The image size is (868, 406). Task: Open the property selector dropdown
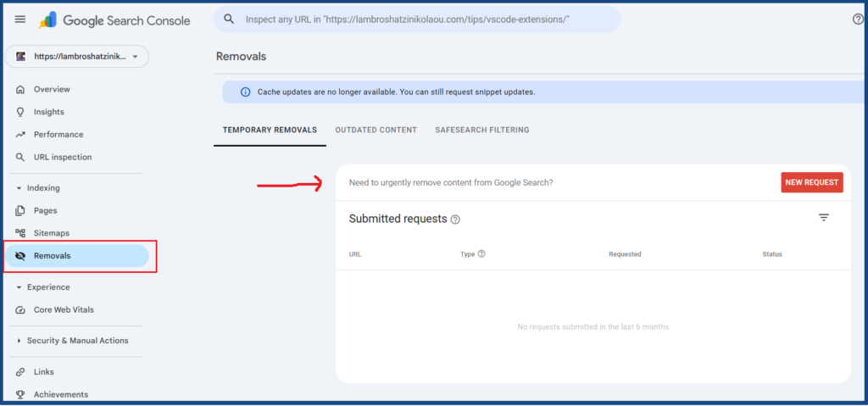(77, 57)
